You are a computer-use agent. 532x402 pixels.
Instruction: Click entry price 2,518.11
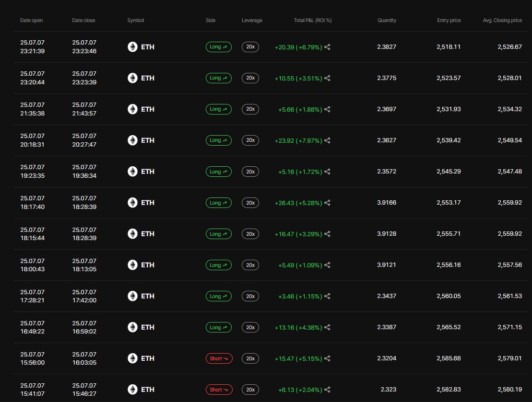pos(449,47)
